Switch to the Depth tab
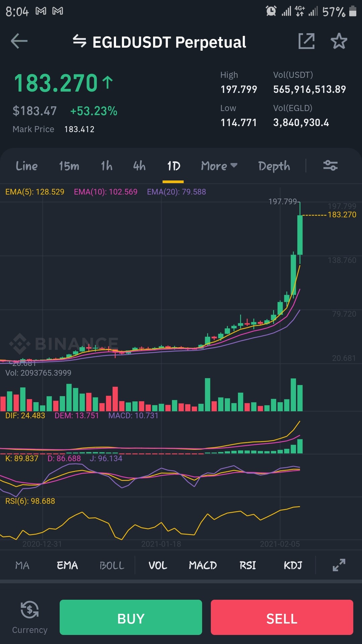This screenshot has width=362, height=644. (274, 166)
